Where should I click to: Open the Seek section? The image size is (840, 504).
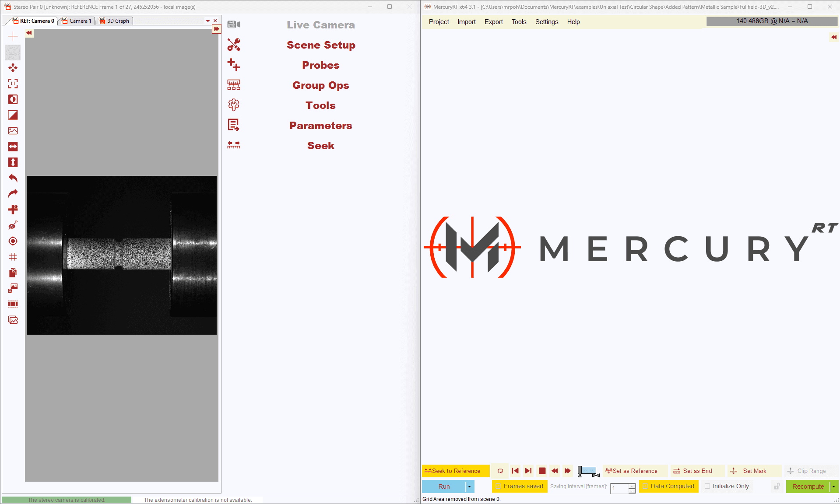point(321,146)
